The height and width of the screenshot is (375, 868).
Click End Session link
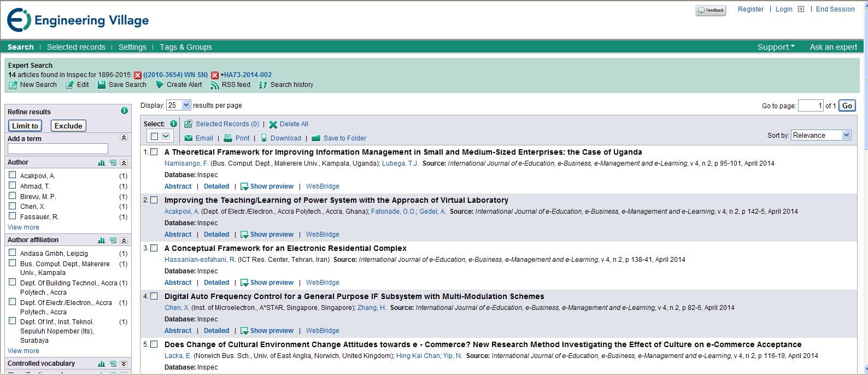point(835,9)
